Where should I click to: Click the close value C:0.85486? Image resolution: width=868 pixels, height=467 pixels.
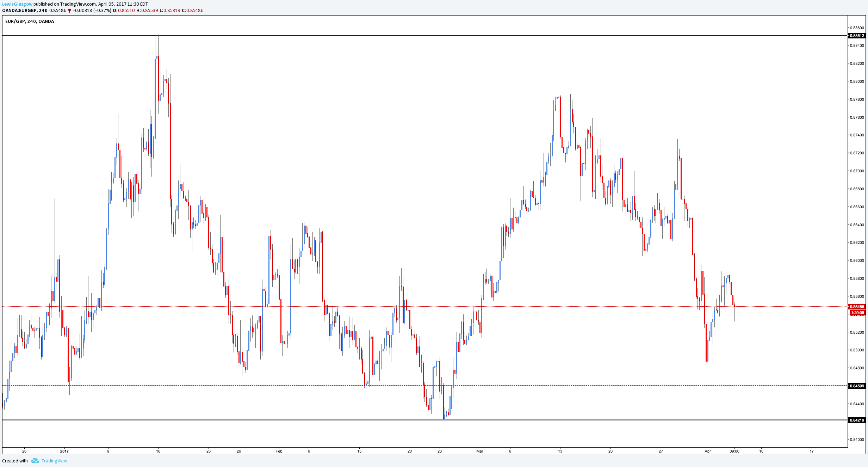193,10
